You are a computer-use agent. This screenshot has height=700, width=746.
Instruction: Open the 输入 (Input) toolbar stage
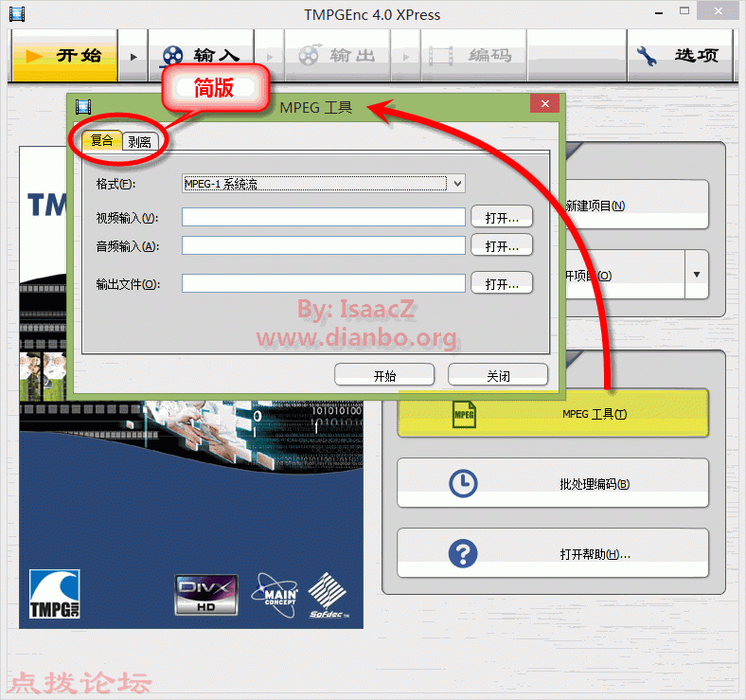(x=201, y=55)
